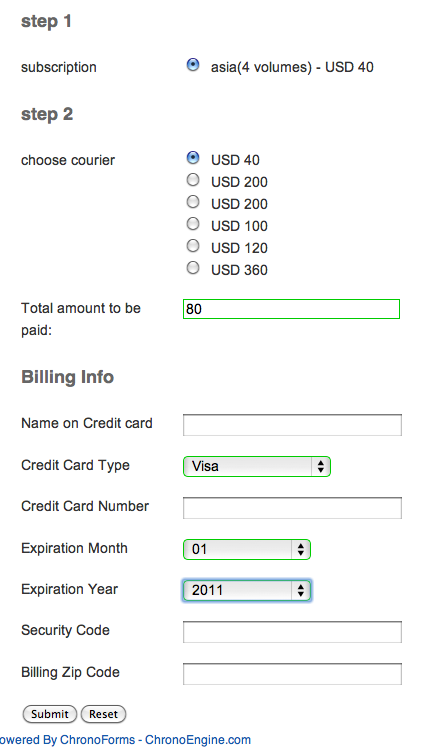Viewport: 443px width, 753px height.
Task: Choose the USD 360 courier option
Action: pos(193,267)
